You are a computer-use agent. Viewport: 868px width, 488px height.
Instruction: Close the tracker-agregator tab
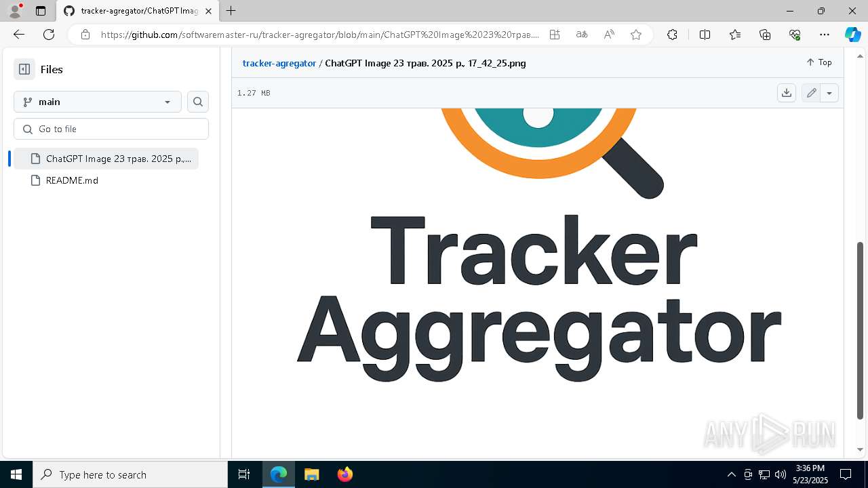pos(209,11)
